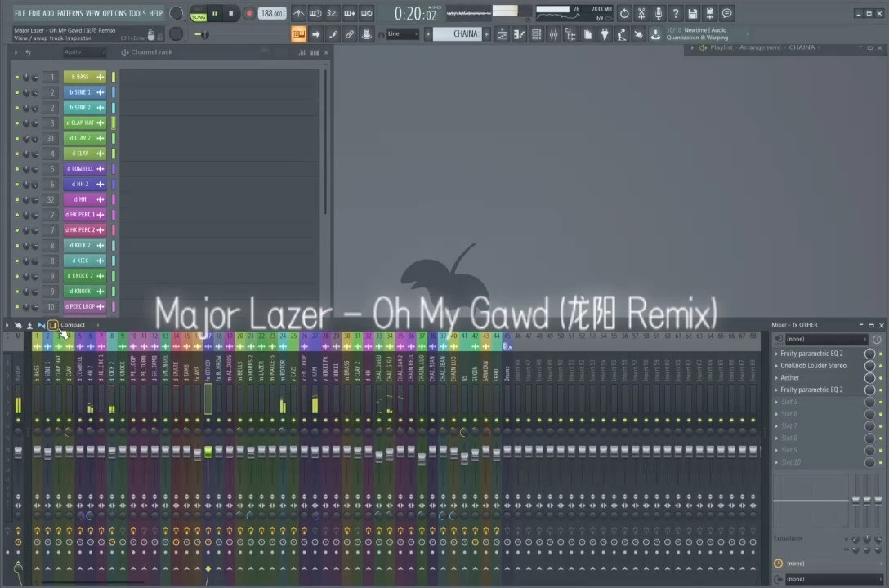The height and width of the screenshot is (588, 889).
Task: Open the Plugin picker plug icon
Action: pyautogui.click(x=604, y=34)
